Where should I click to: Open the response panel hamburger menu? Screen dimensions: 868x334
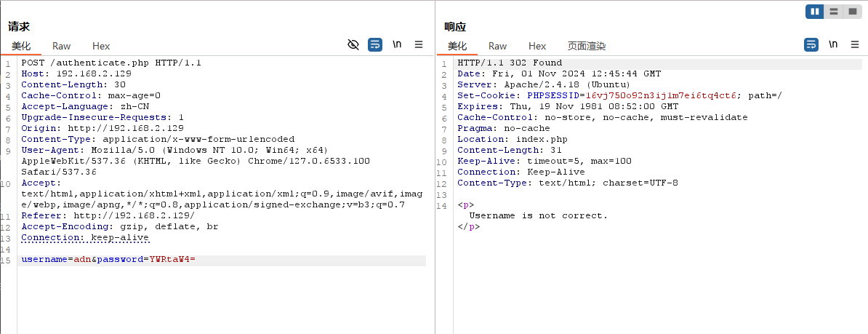tap(855, 45)
